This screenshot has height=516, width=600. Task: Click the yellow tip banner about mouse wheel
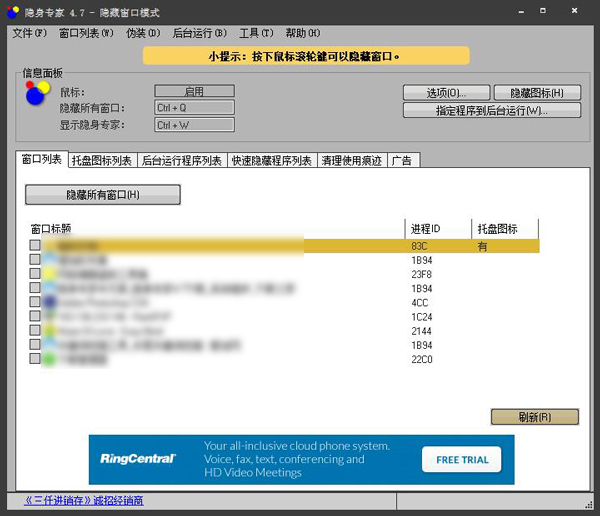coord(306,56)
